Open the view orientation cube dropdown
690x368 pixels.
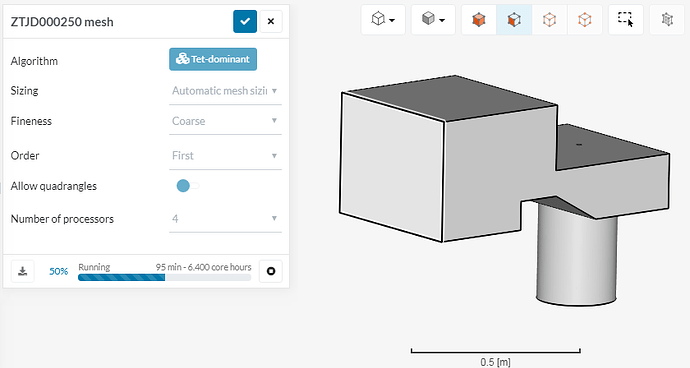pyautogui.click(x=383, y=19)
